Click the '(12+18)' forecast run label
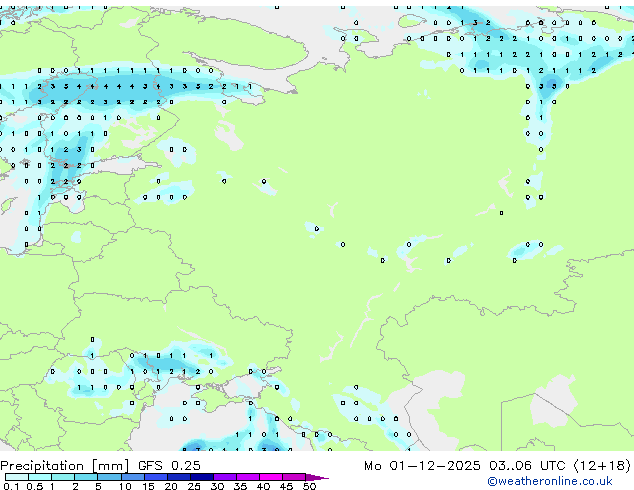The height and width of the screenshot is (490, 634). (x=602, y=466)
